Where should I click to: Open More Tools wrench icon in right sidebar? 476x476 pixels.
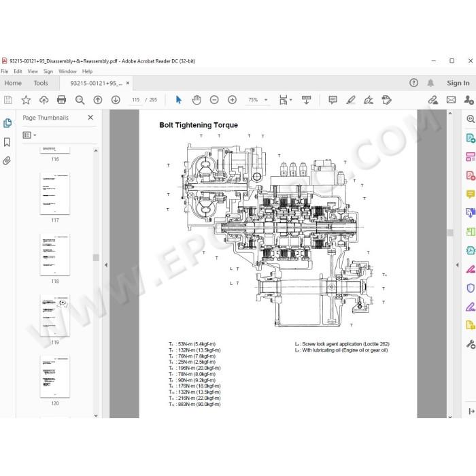coord(471,344)
